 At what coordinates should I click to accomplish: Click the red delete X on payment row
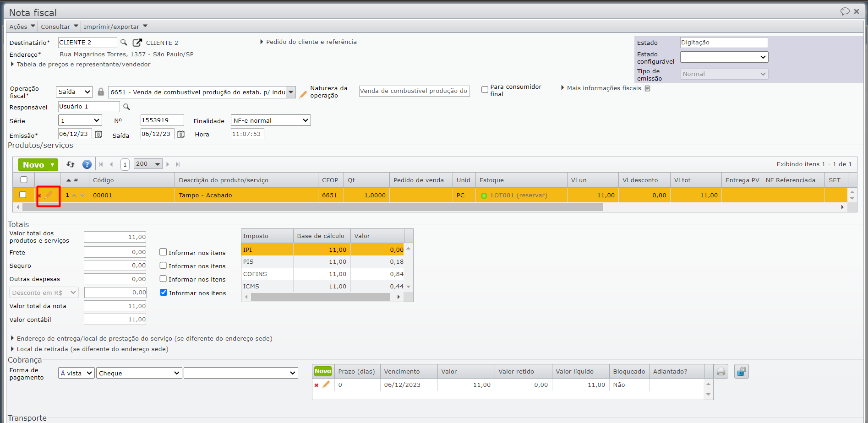[x=317, y=385]
